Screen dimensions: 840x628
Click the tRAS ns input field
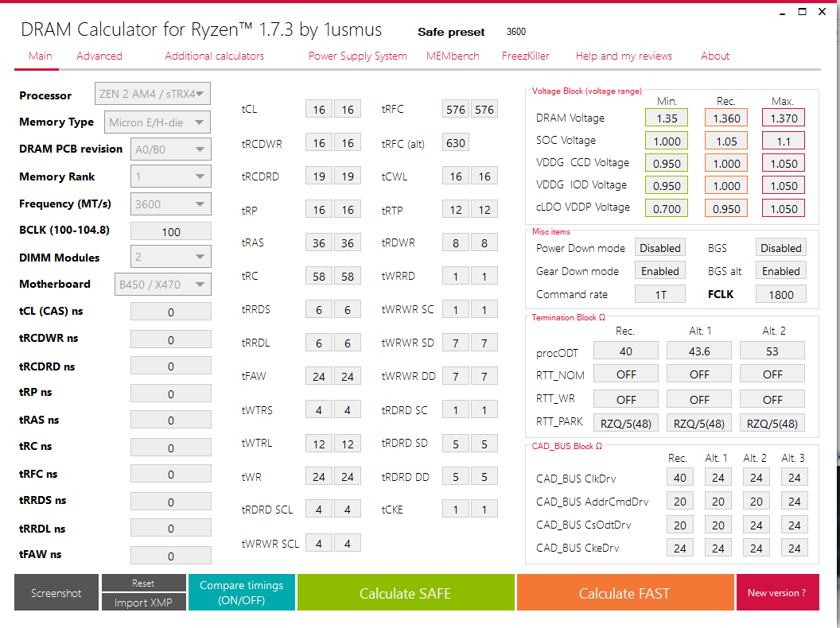coord(171,421)
